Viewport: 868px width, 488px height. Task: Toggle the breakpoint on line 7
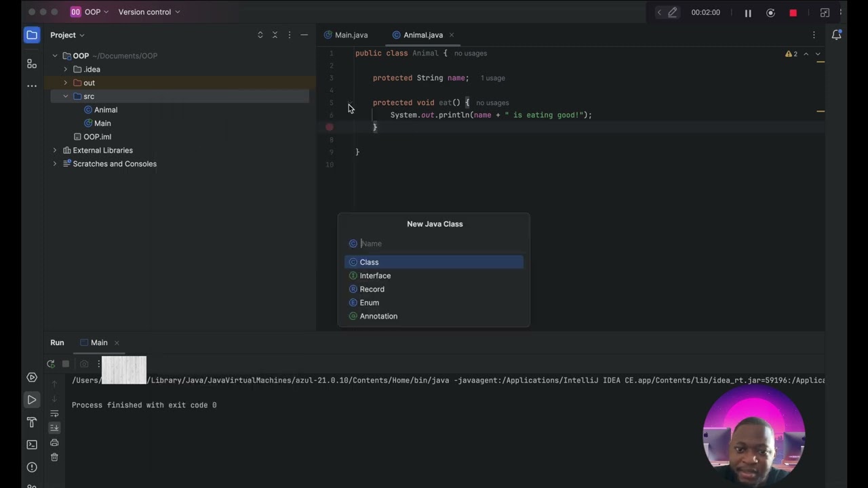pyautogui.click(x=330, y=127)
